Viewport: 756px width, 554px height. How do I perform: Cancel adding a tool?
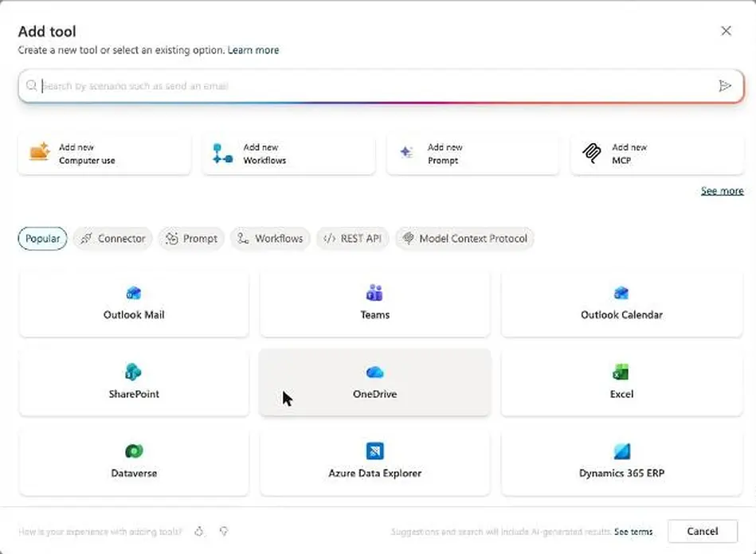(703, 532)
